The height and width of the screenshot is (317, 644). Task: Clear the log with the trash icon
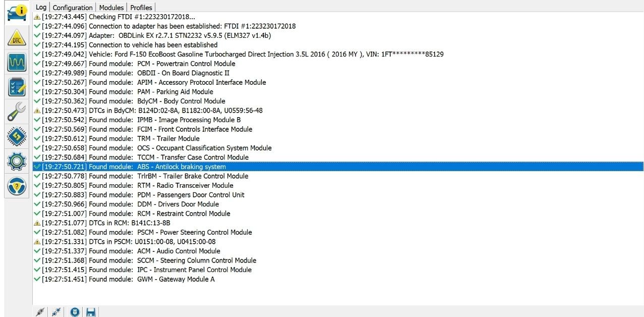click(x=74, y=311)
